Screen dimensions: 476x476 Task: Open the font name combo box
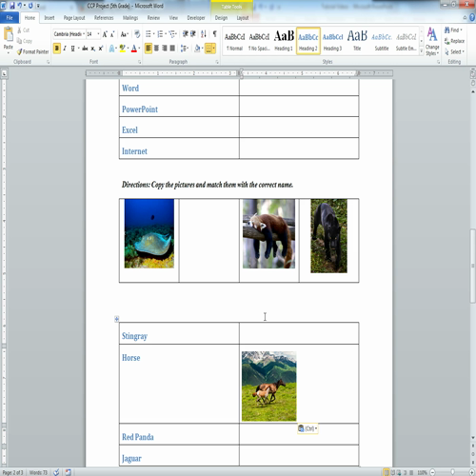[x=69, y=34]
